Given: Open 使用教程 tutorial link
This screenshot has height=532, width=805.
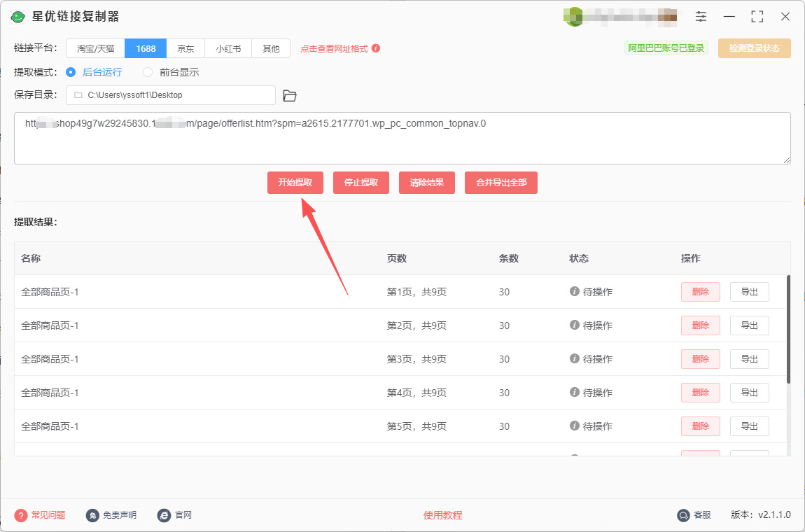Looking at the screenshot, I should [x=442, y=515].
